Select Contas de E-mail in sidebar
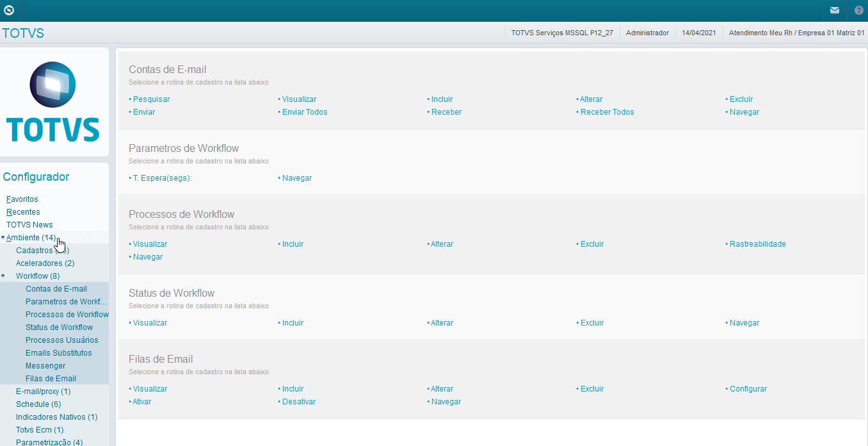868x446 pixels. point(56,289)
